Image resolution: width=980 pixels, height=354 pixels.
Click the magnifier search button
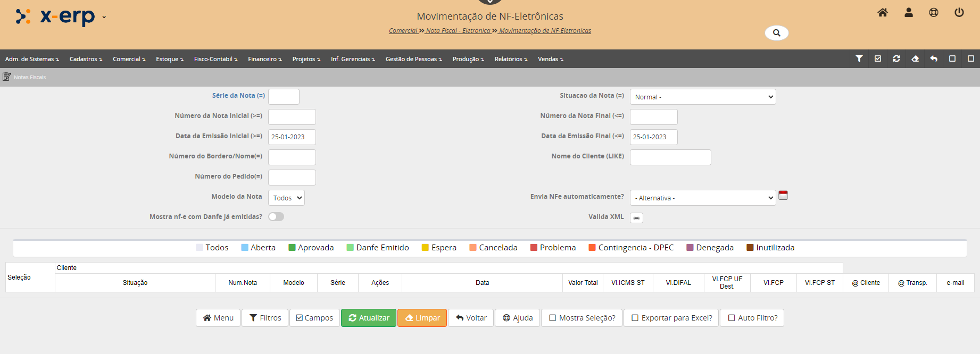click(x=776, y=33)
